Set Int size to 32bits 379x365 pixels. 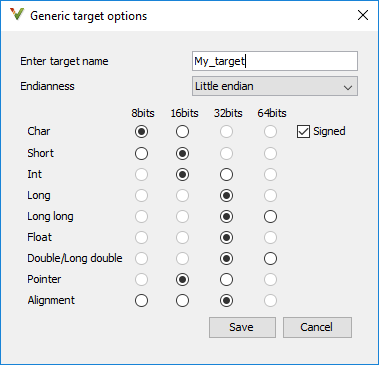(x=226, y=175)
